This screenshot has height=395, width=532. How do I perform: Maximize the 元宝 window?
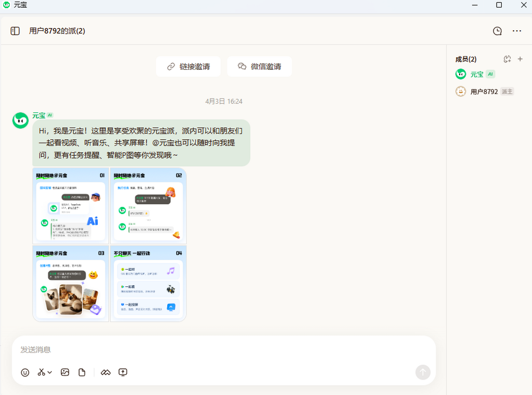[499, 5]
